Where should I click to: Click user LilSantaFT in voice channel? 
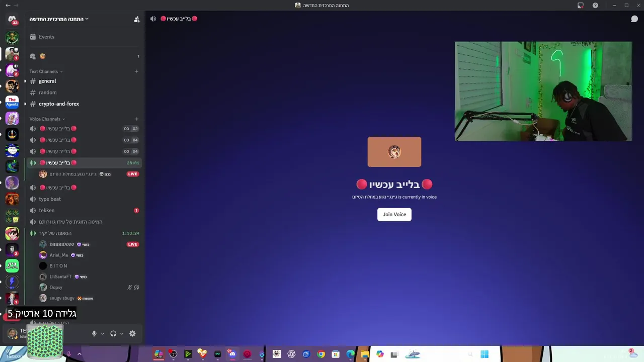[x=90, y=277]
